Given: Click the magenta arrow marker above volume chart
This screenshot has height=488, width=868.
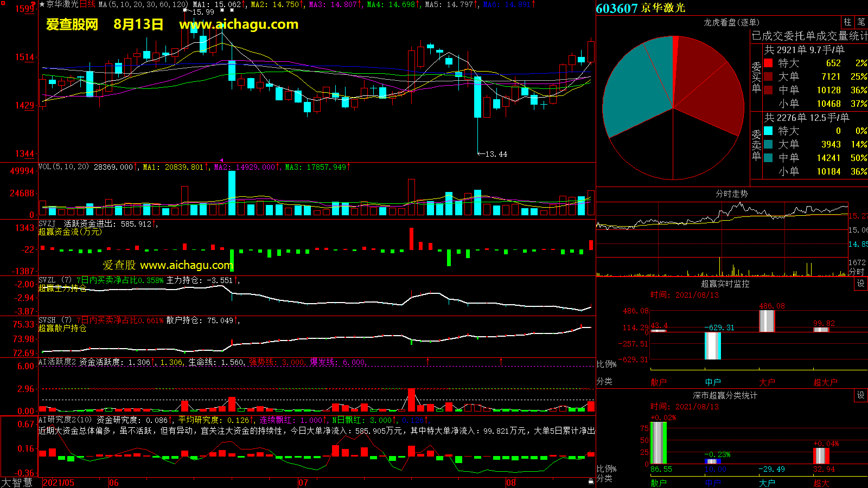Looking at the screenshot, I should (221, 160).
